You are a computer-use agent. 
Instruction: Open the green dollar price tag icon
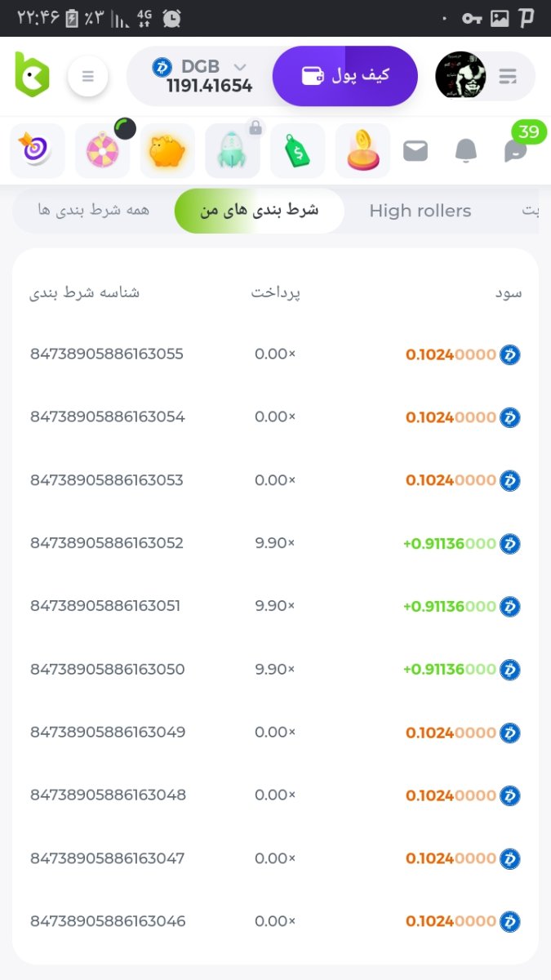(x=298, y=150)
